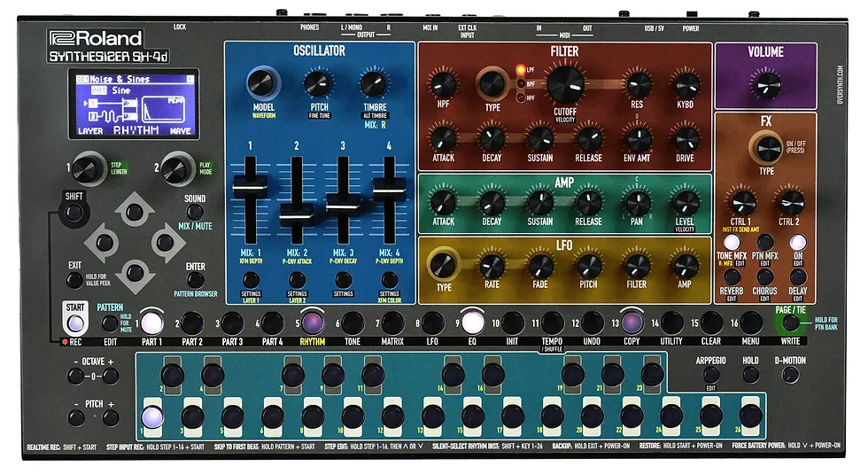Toggle the PTN MFX button
This screenshot has width=868, height=474.
[x=765, y=242]
